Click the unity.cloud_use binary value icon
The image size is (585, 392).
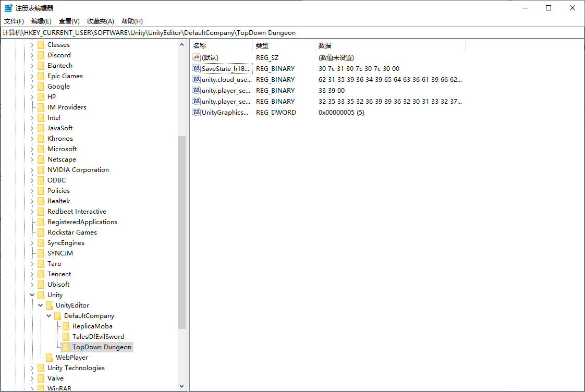pyautogui.click(x=197, y=80)
